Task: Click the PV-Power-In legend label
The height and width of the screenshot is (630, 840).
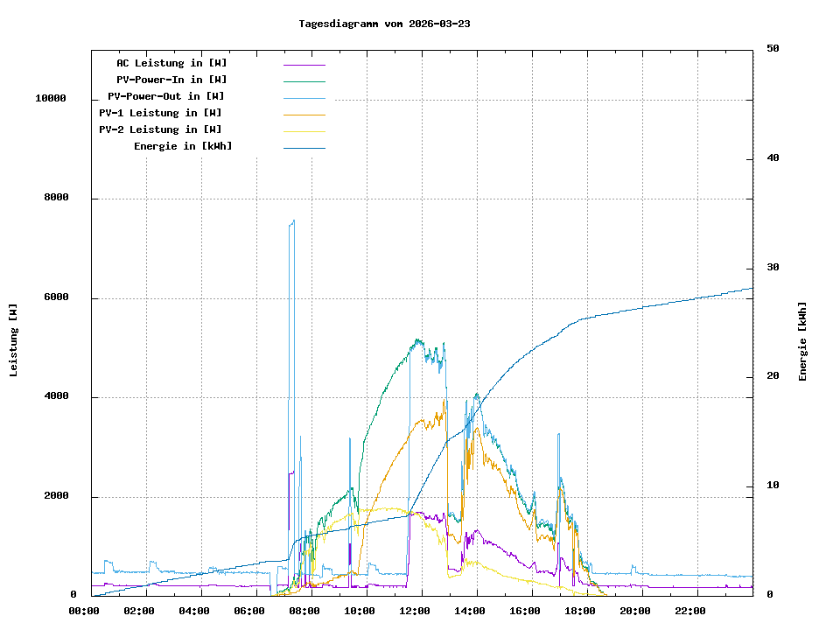Action: (171, 80)
